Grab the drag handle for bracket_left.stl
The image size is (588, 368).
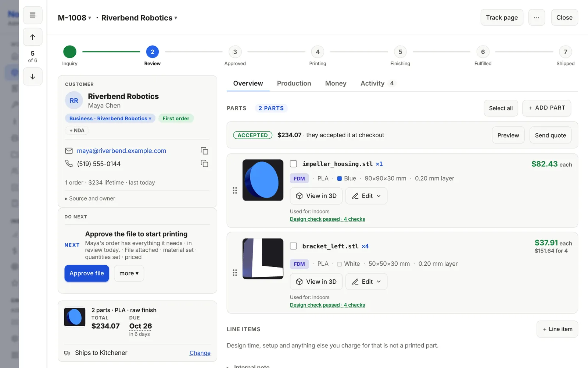[235, 273]
